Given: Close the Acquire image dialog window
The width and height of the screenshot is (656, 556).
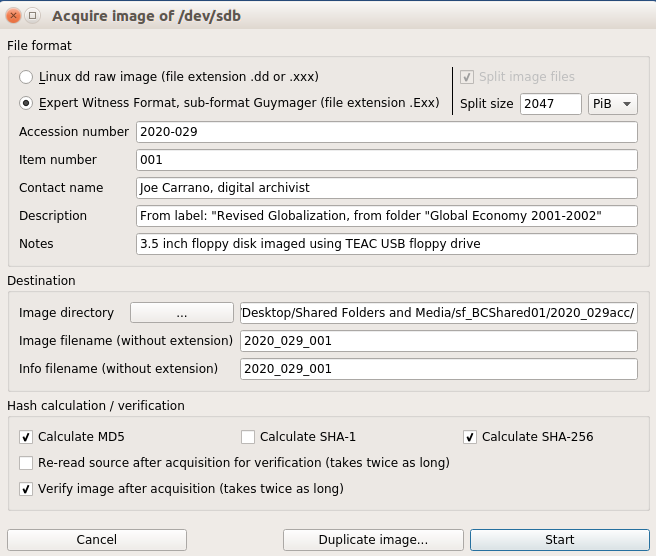Looking at the screenshot, I should pos(14,15).
